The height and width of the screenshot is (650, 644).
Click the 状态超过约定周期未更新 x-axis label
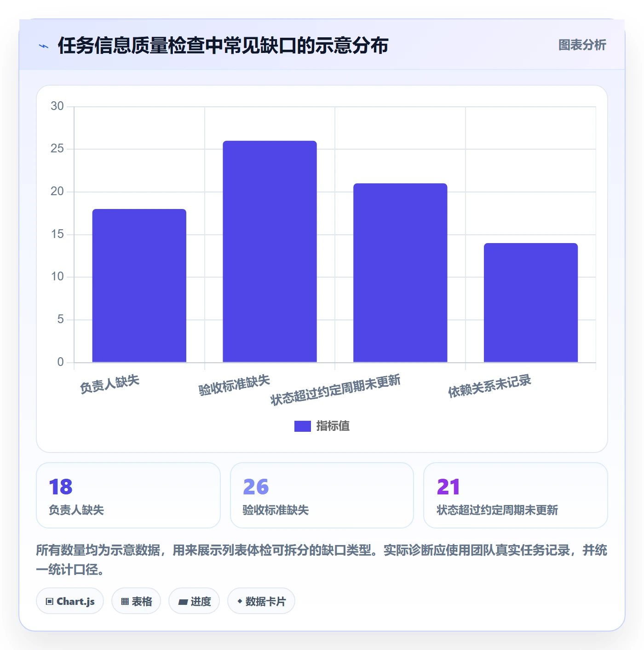[x=335, y=390]
